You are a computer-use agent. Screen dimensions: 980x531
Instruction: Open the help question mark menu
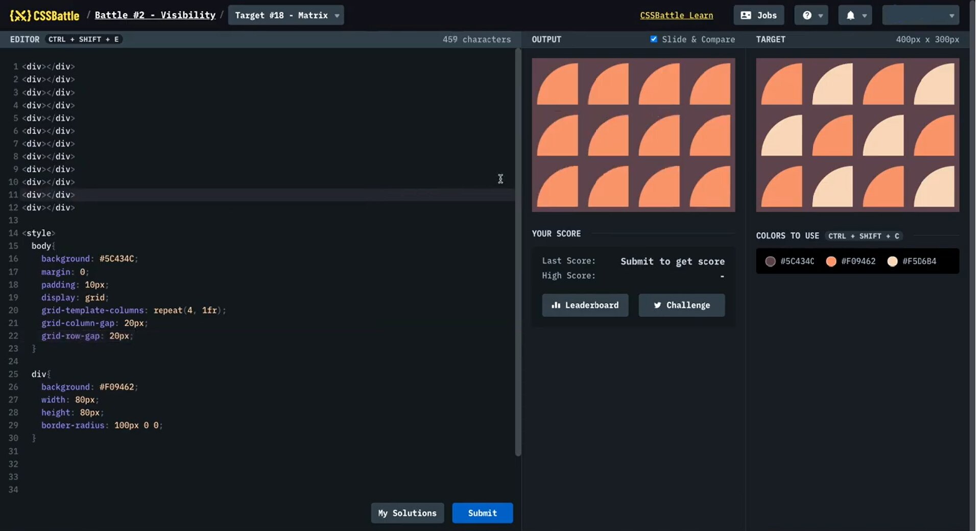coord(811,15)
